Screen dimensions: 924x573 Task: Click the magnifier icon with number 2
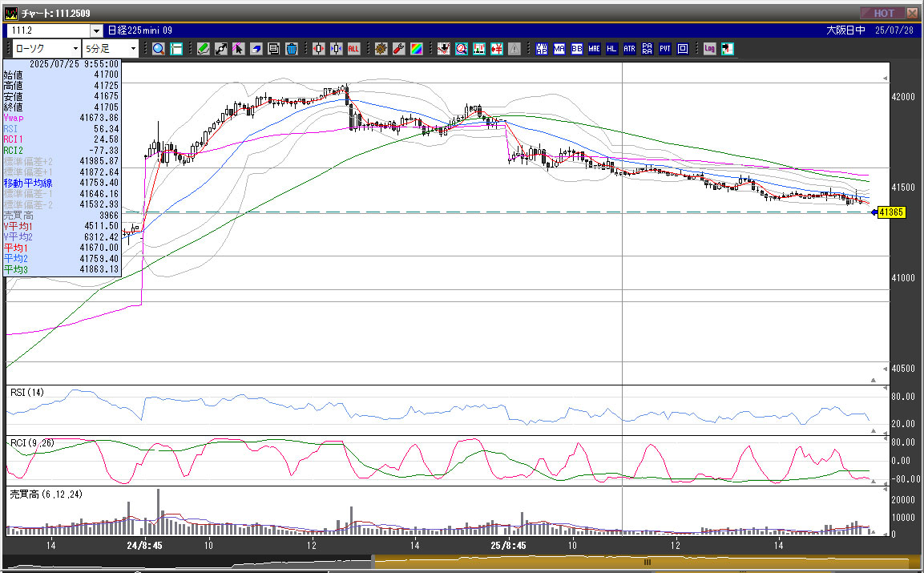[x=462, y=49]
